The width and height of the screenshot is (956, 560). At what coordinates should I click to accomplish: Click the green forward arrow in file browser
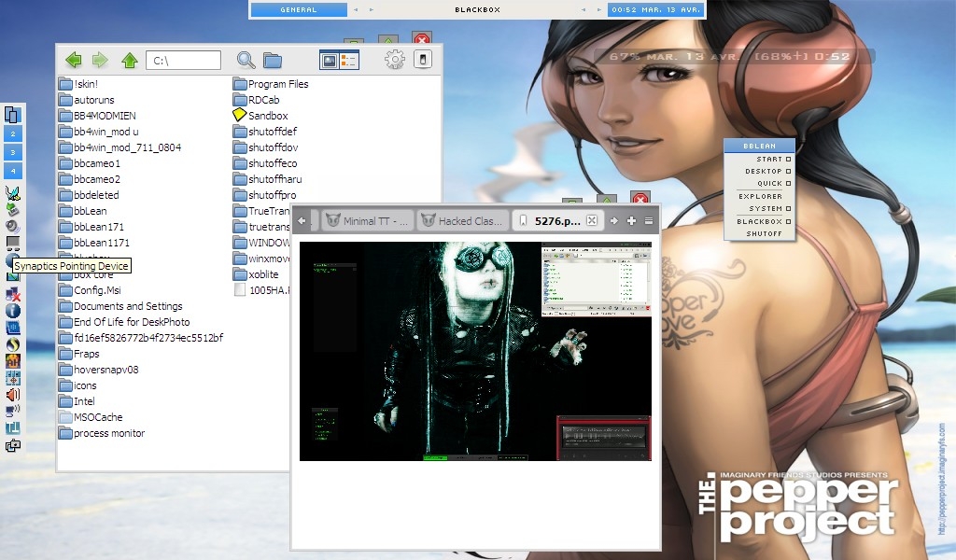point(100,60)
